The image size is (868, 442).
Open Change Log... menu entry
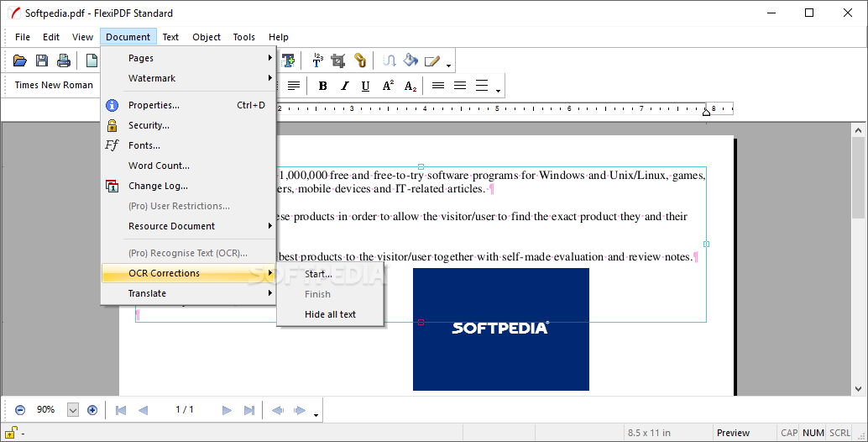click(188, 186)
